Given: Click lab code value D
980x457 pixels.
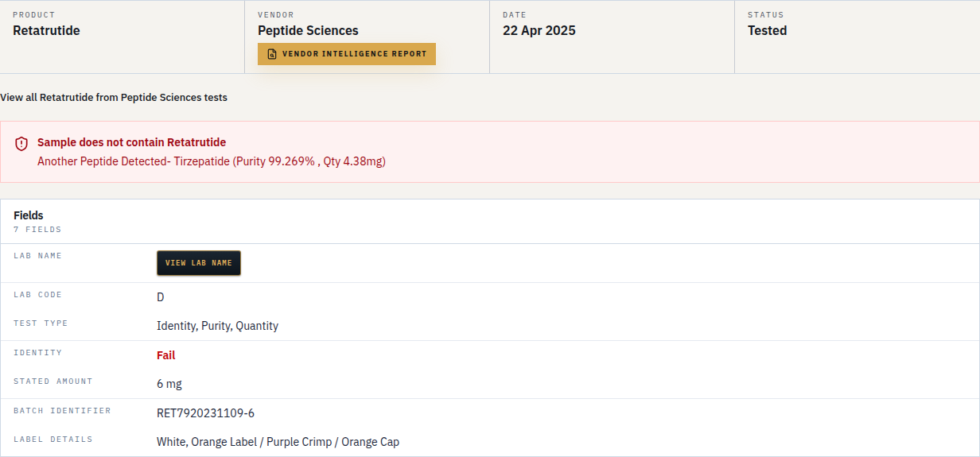Looking at the screenshot, I should (x=161, y=297).
